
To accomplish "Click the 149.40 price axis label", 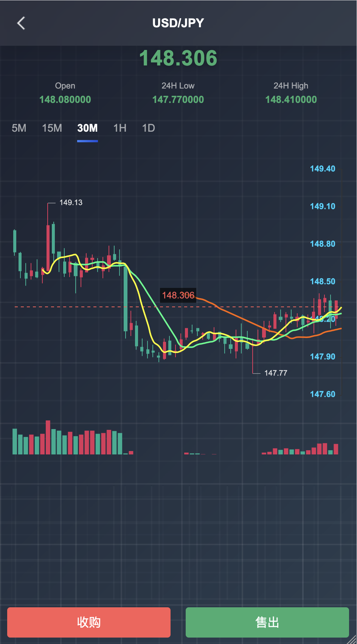I will [322, 169].
